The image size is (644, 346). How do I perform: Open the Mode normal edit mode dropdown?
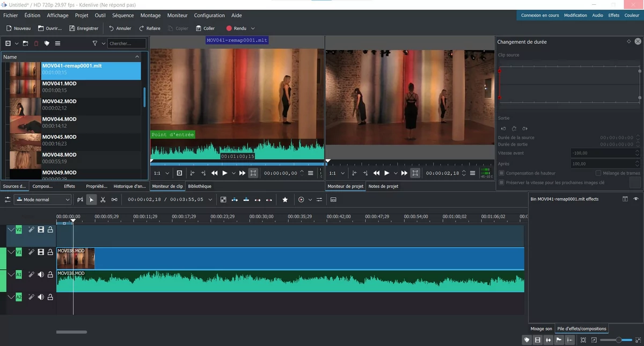(x=42, y=199)
